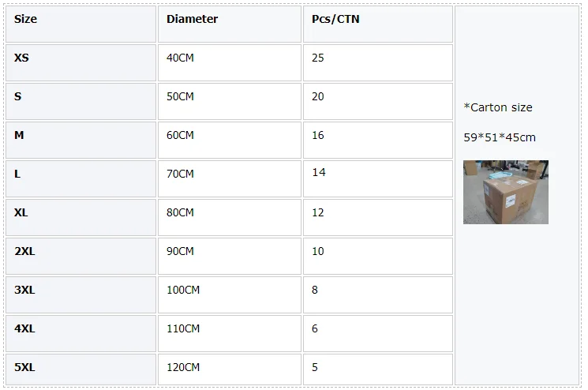This screenshot has width=588, height=390.
Task: Click the 4XL size row label
Action: [x=24, y=328]
